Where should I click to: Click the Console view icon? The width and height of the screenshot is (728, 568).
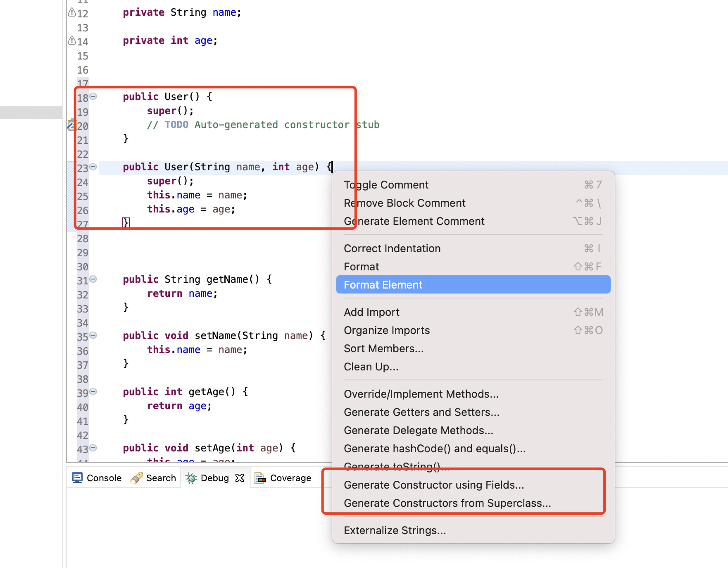pos(77,478)
